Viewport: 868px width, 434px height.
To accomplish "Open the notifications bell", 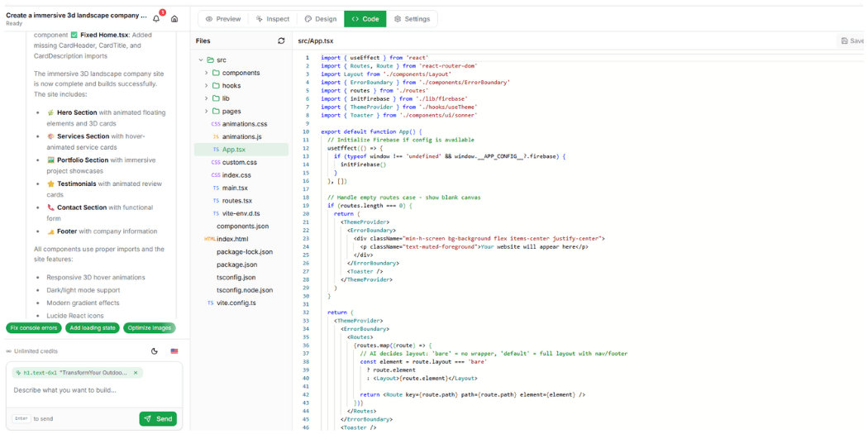I will tap(157, 18).
